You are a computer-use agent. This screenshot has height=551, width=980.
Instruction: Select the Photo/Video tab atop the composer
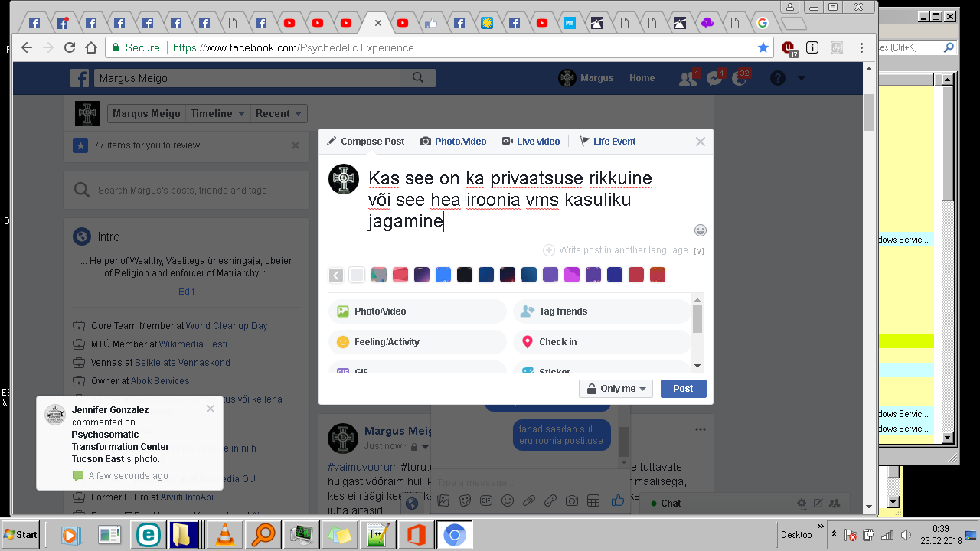[x=453, y=142]
